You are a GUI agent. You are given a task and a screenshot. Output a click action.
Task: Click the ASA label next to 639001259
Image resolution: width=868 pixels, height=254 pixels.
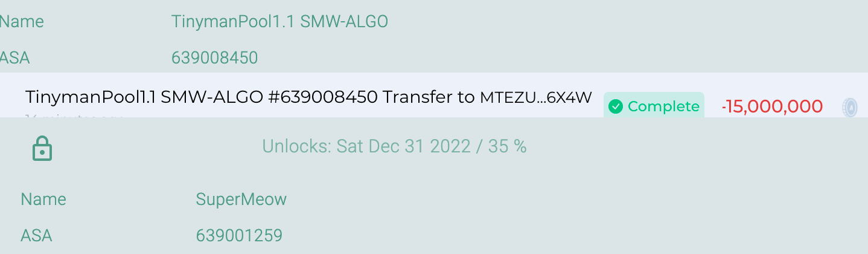[36, 235]
